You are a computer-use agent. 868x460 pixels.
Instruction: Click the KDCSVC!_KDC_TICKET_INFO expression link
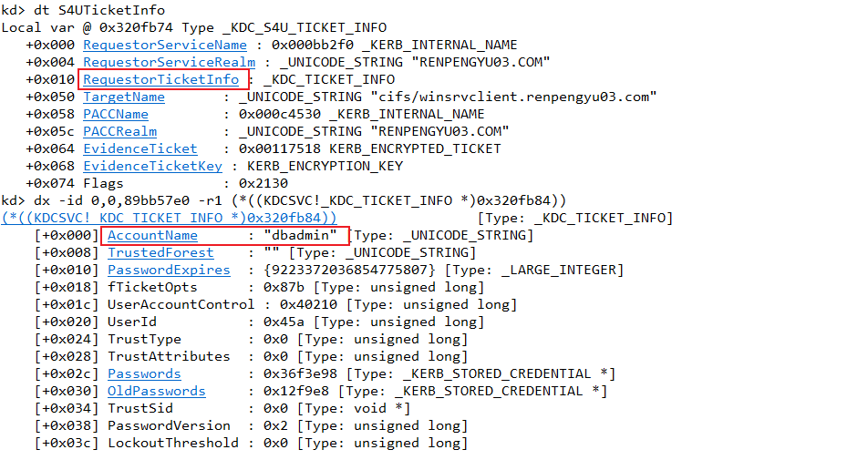point(169,218)
